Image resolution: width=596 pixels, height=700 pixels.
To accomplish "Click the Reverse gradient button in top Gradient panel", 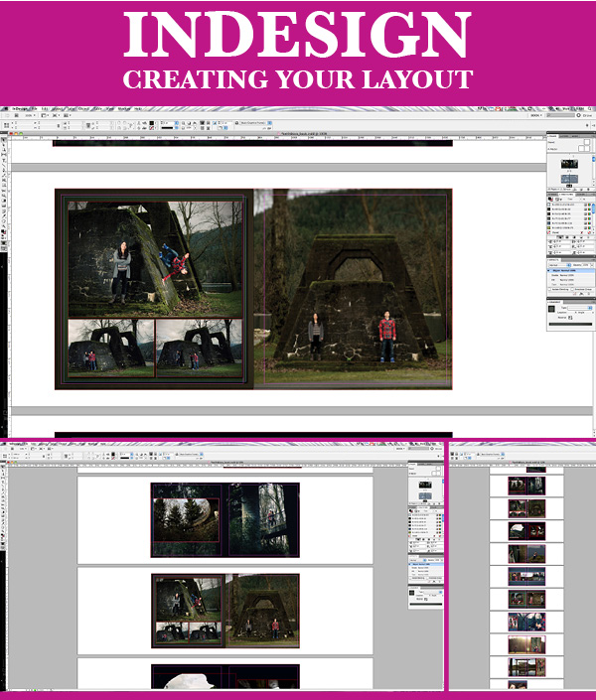I will click(570, 318).
